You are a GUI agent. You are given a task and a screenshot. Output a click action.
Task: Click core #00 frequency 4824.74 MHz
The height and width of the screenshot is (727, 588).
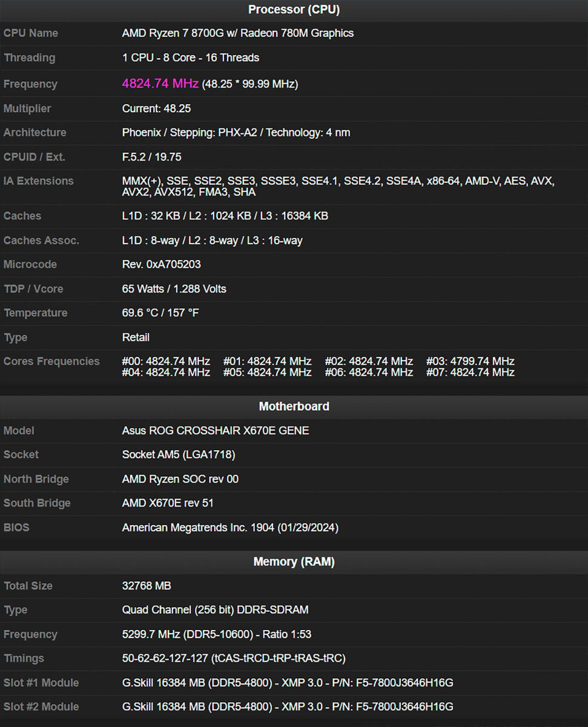(167, 361)
